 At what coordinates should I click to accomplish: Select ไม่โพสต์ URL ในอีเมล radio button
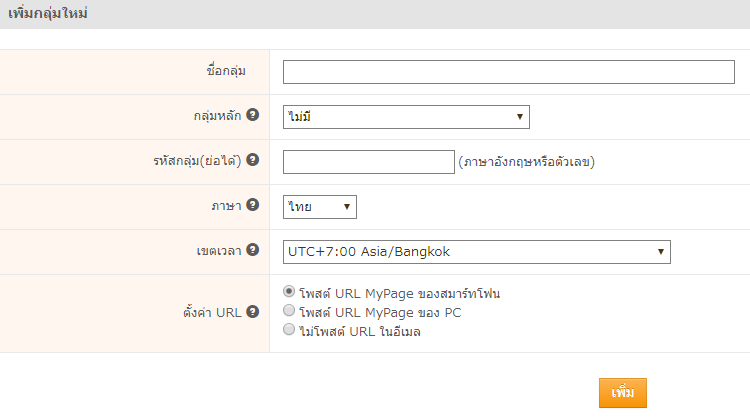tap(290, 329)
